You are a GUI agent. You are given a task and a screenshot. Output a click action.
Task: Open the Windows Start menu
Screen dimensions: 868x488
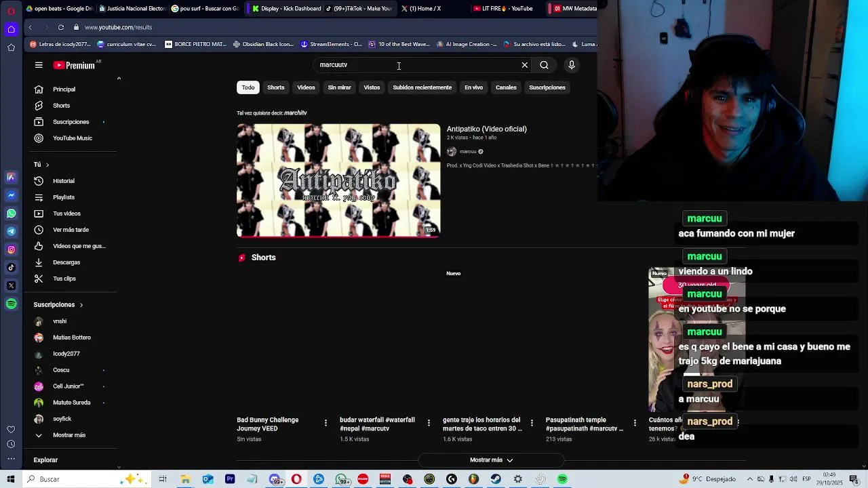click(11, 479)
